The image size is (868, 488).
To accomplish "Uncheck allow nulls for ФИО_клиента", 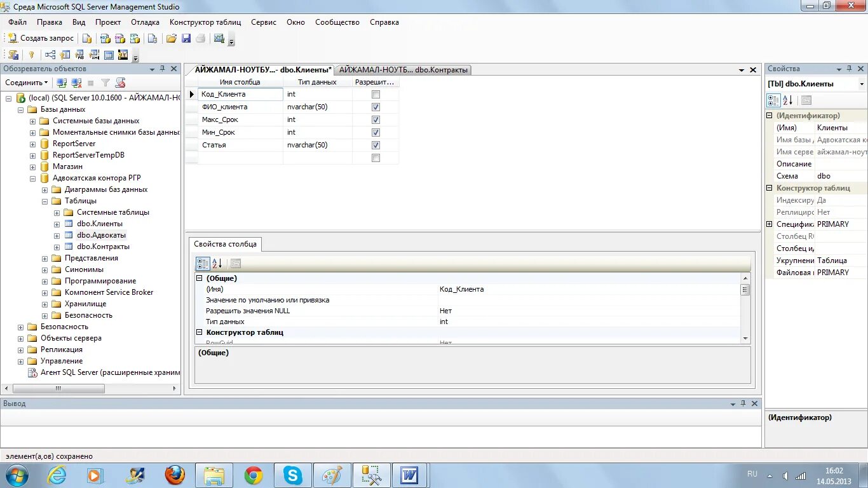I will click(x=376, y=107).
